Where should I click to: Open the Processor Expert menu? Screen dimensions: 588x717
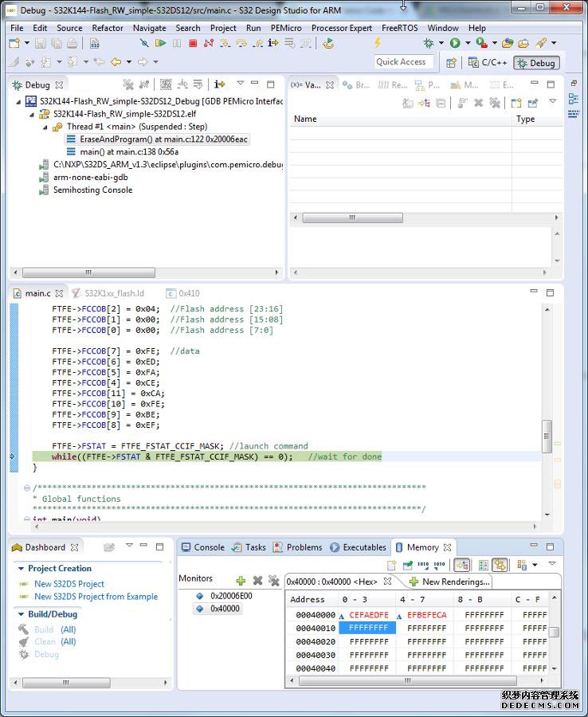coord(342,28)
